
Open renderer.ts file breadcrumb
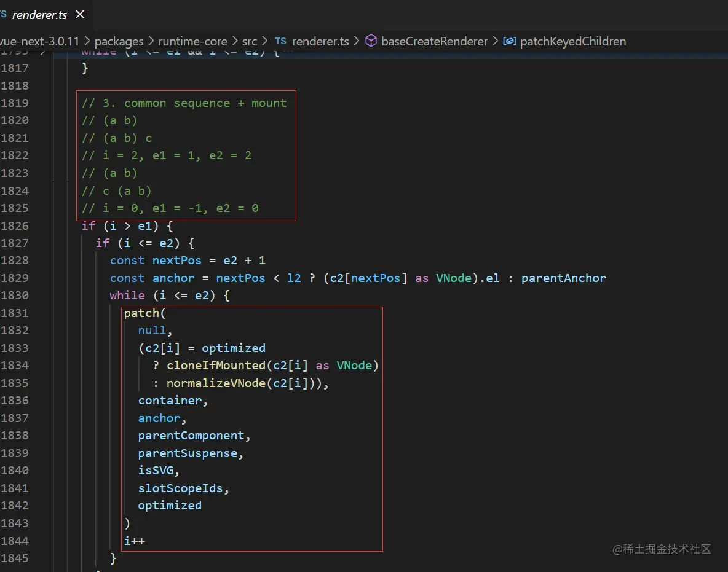point(320,41)
